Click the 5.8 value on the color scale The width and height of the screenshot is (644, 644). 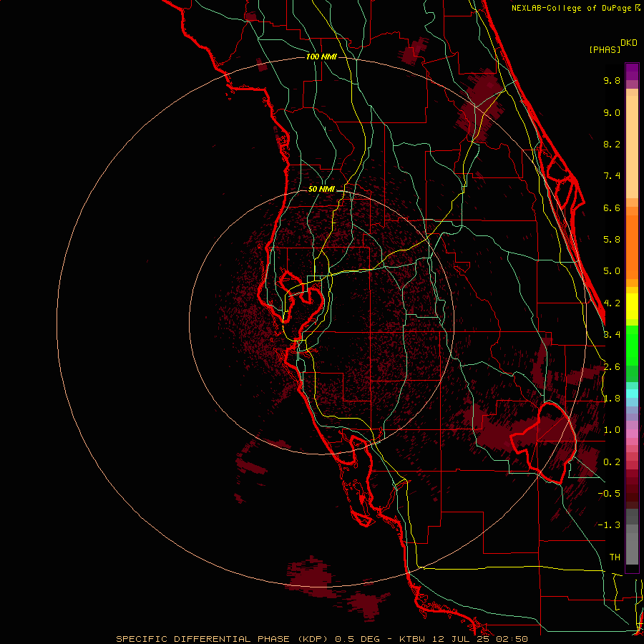(x=612, y=240)
